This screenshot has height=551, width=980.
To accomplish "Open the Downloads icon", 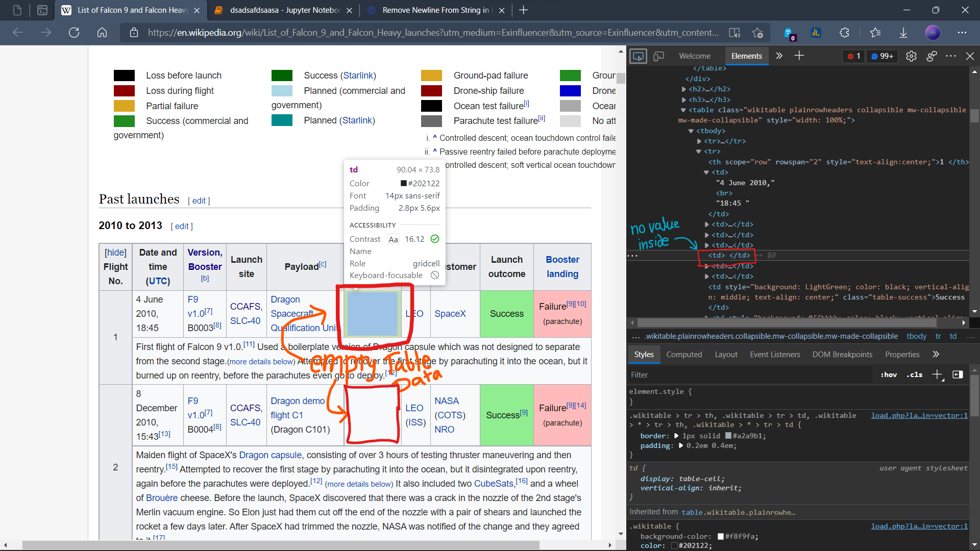I will 903,33.
